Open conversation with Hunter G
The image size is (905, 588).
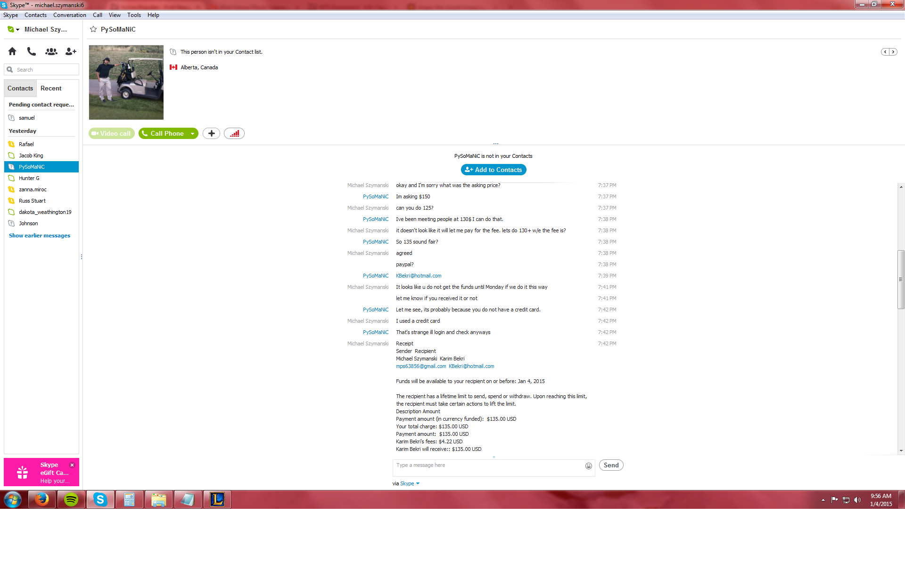point(41,178)
